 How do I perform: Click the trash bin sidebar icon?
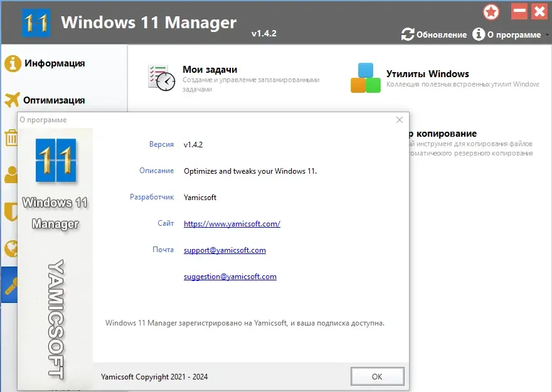pos(11,137)
